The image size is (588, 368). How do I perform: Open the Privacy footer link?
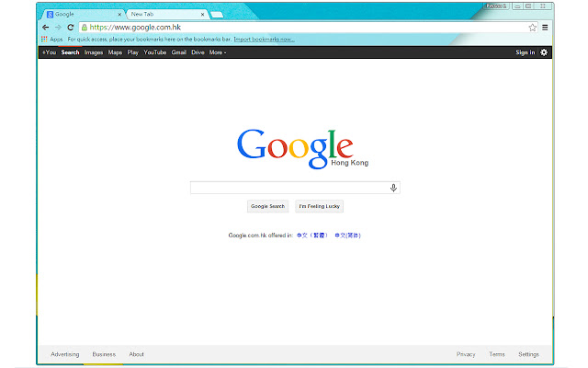[466, 354]
